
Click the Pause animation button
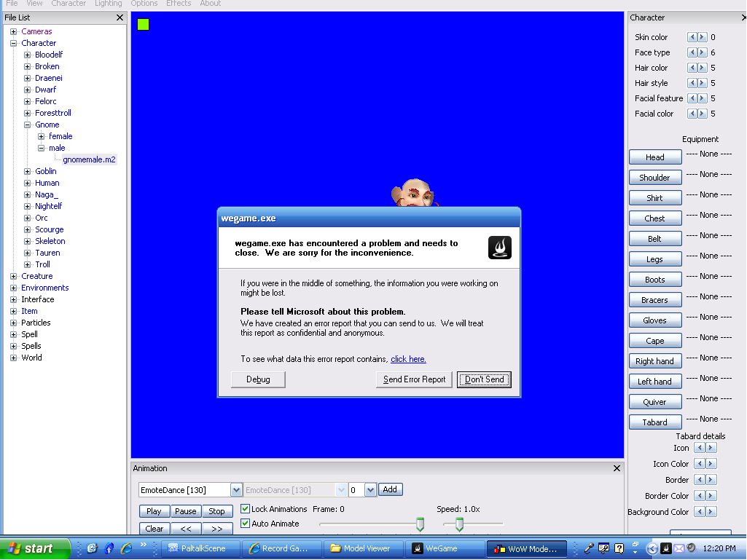(185, 511)
